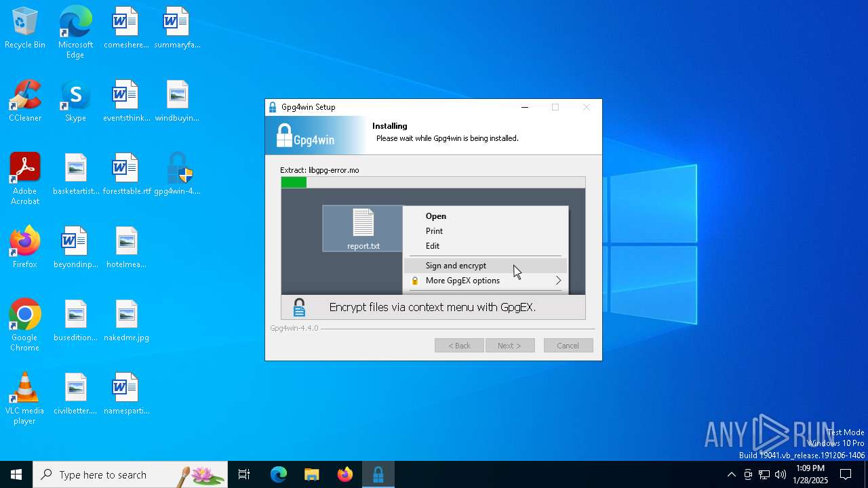Open VLC media player desktop shortcut
Viewport: 868px width, 488px height.
pyautogui.click(x=25, y=399)
